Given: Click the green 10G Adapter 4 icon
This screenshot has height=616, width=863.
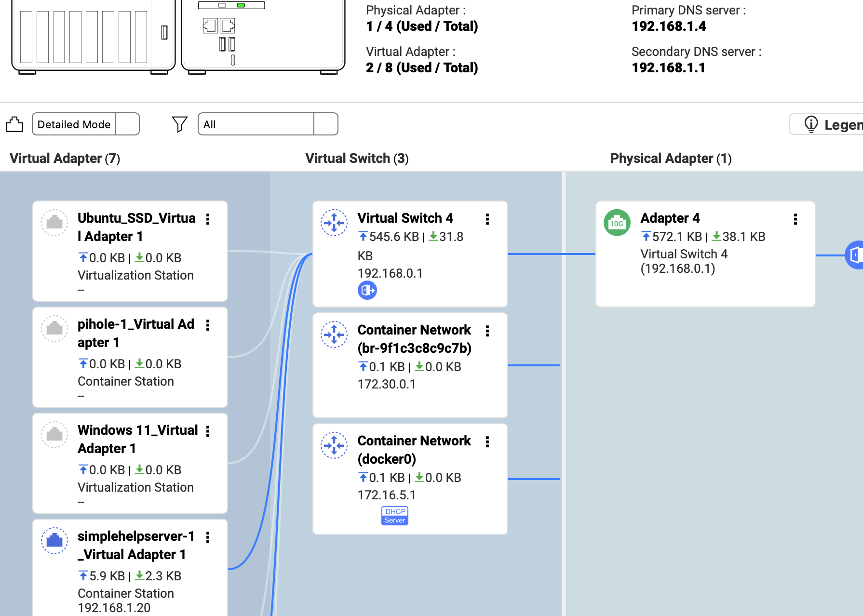Looking at the screenshot, I should tap(617, 223).
